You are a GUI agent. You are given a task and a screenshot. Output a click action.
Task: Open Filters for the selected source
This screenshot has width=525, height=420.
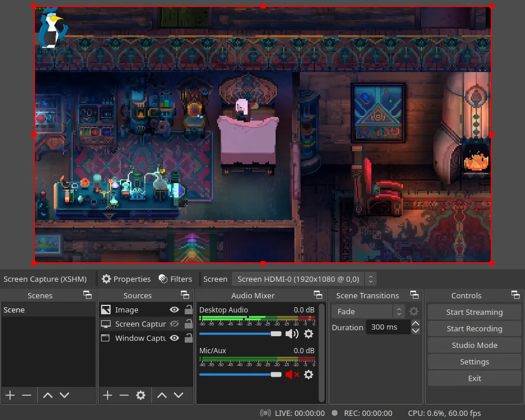(x=175, y=279)
